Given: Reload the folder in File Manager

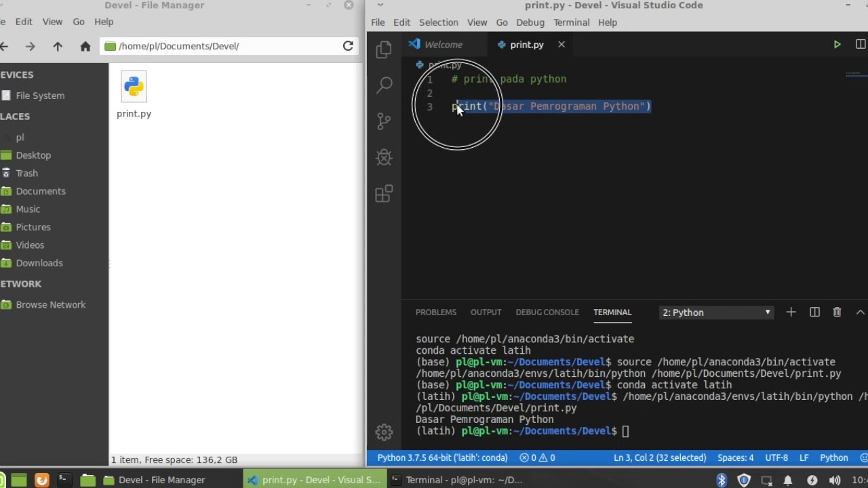Looking at the screenshot, I should coord(348,46).
